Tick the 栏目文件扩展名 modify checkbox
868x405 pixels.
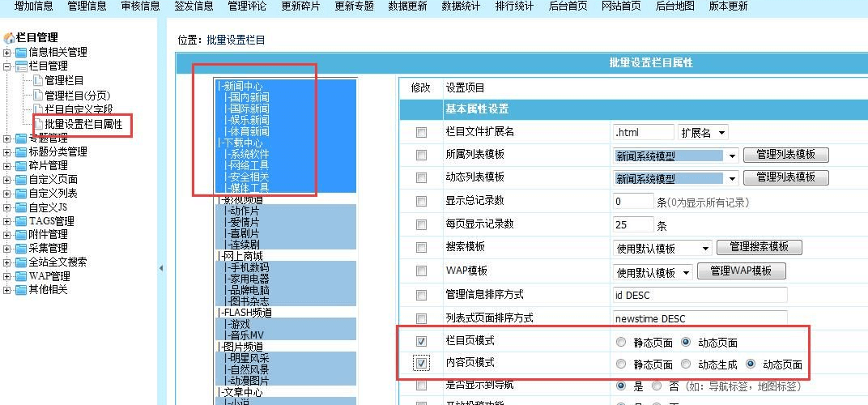click(x=421, y=132)
